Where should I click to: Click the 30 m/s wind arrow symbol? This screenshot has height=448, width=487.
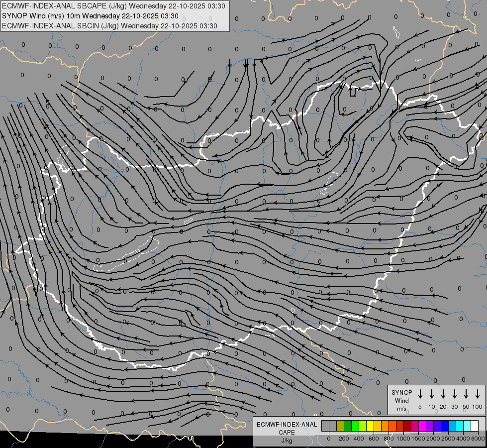pyautogui.click(x=454, y=394)
